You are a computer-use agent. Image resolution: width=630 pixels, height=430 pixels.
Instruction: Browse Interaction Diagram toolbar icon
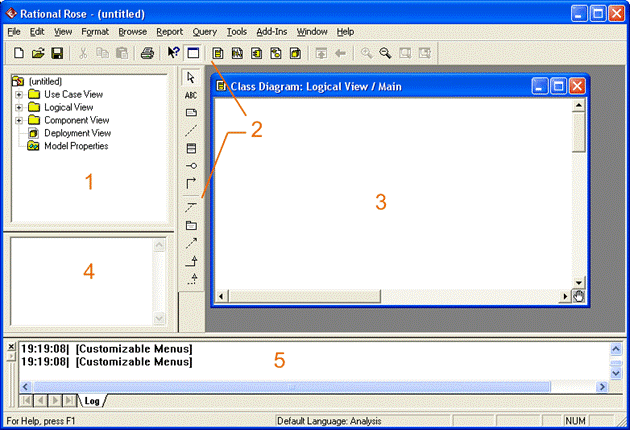tap(237, 53)
